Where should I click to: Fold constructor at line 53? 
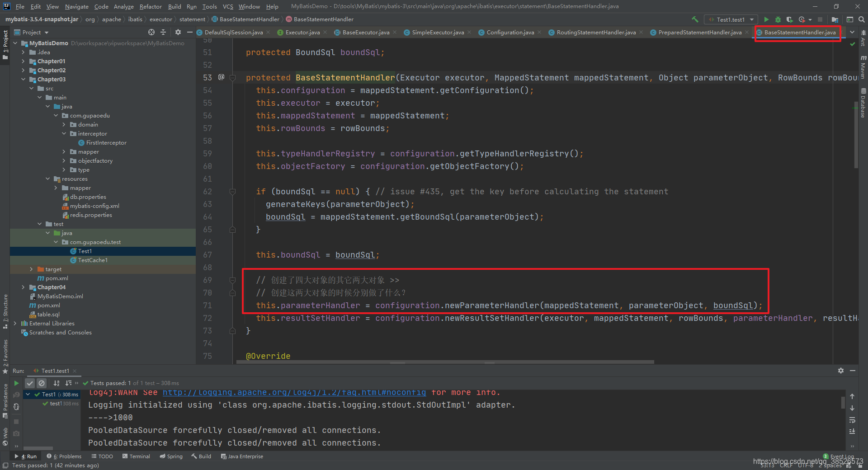coord(232,78)
